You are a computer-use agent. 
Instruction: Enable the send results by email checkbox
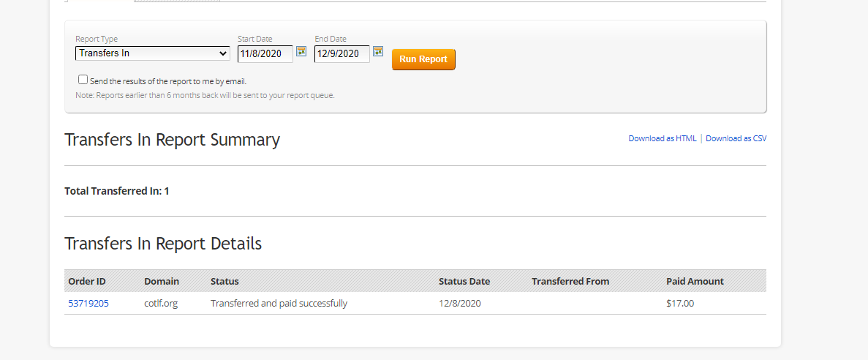(83, 80)
